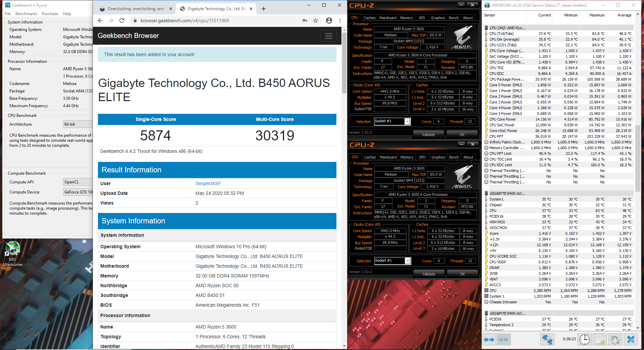Open Geekbench Architecture 64-bit dropdown
644x350 pixels.
pos(78,124)
